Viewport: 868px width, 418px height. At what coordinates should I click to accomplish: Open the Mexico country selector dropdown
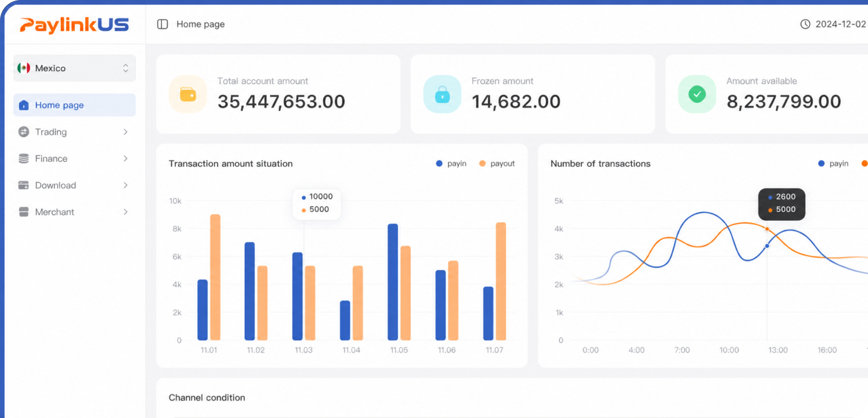74,68
